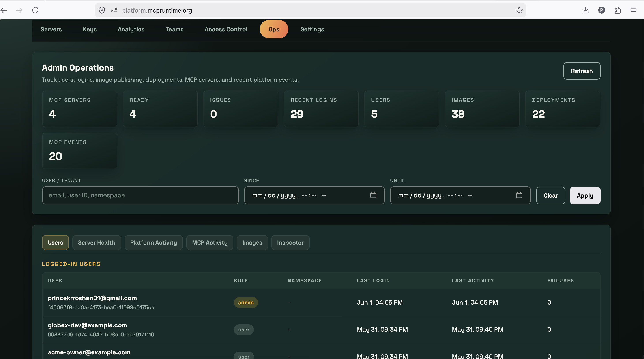This screenshot has width=644, height=359.
Task: Switch to the Images sub-tab
Action: click(x=252, y=243)
